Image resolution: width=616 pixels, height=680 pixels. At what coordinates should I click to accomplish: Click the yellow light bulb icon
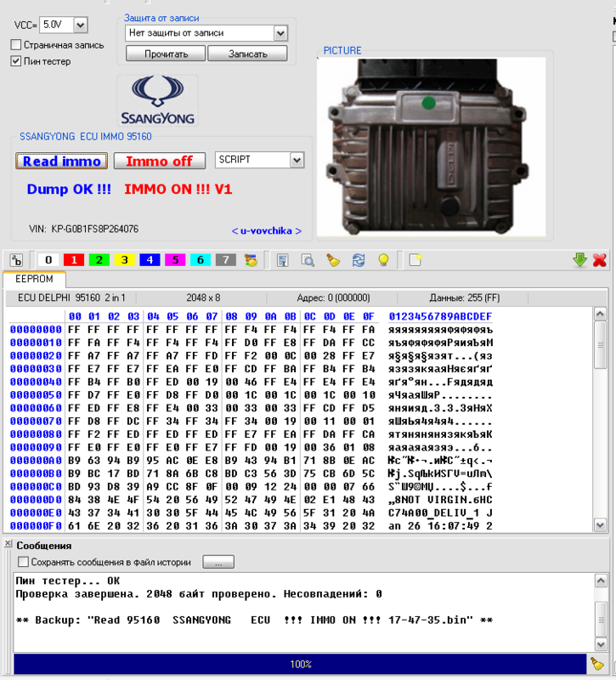click(x=383, y=260)
